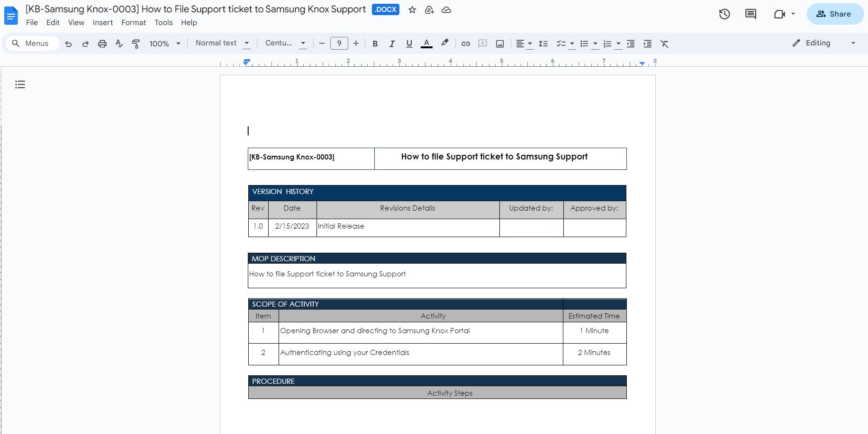Clear text formatting
The image size is (868, 434).
click(665, 44)
